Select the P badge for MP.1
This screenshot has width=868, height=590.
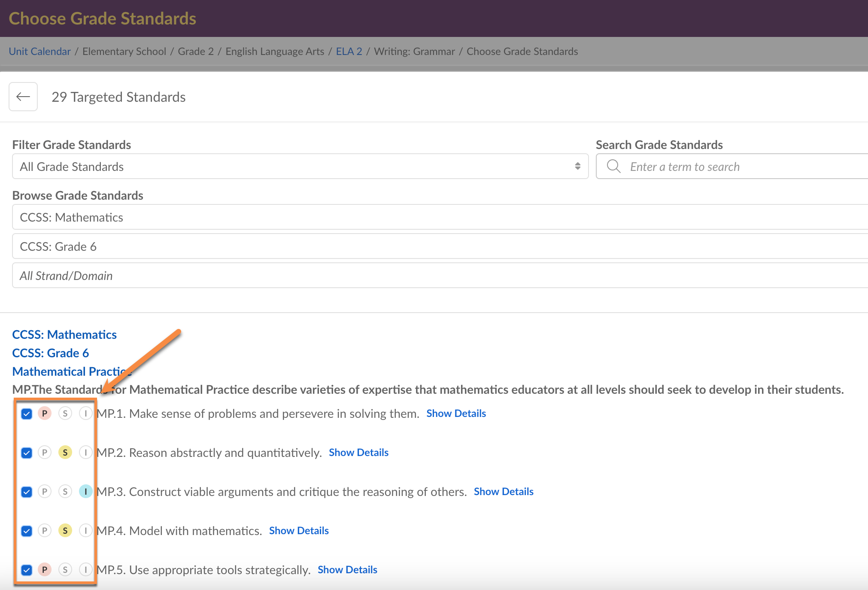coord(45,414)
